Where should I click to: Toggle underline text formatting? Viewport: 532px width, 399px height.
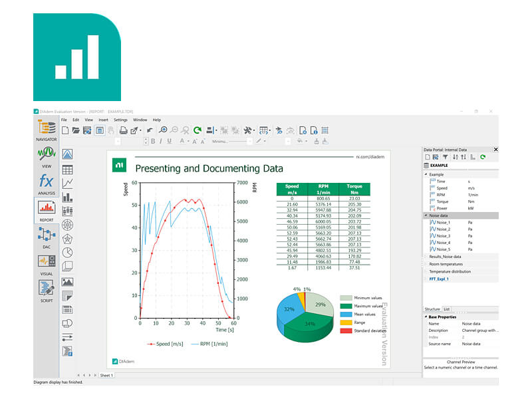(169, 141)
